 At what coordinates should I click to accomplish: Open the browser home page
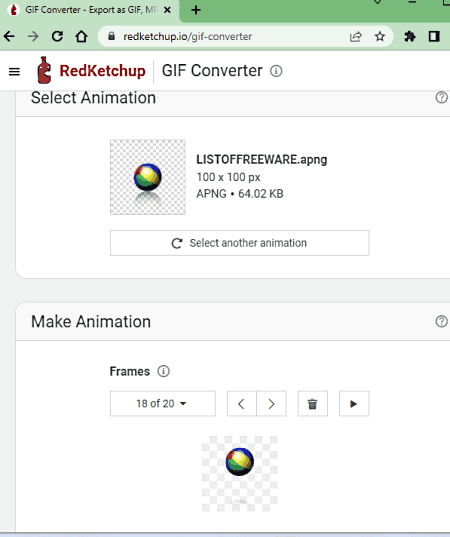point(82,36)
